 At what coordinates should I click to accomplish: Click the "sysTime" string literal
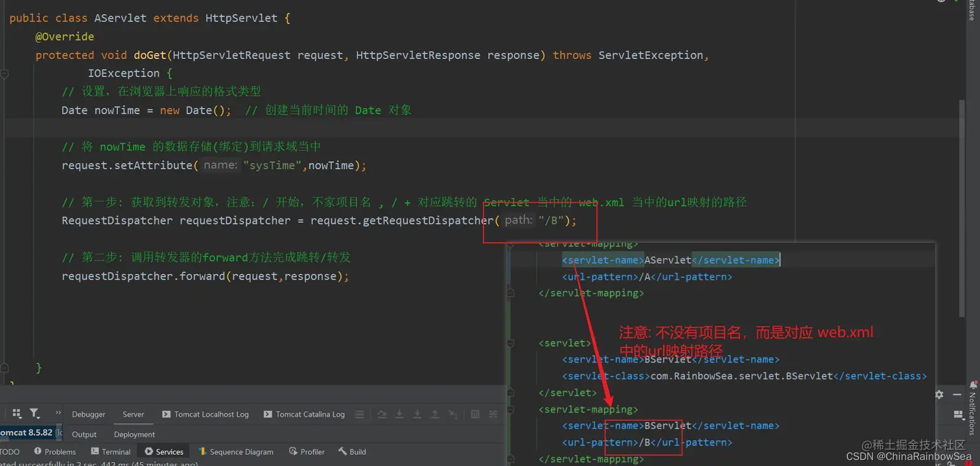pos(273,165)
